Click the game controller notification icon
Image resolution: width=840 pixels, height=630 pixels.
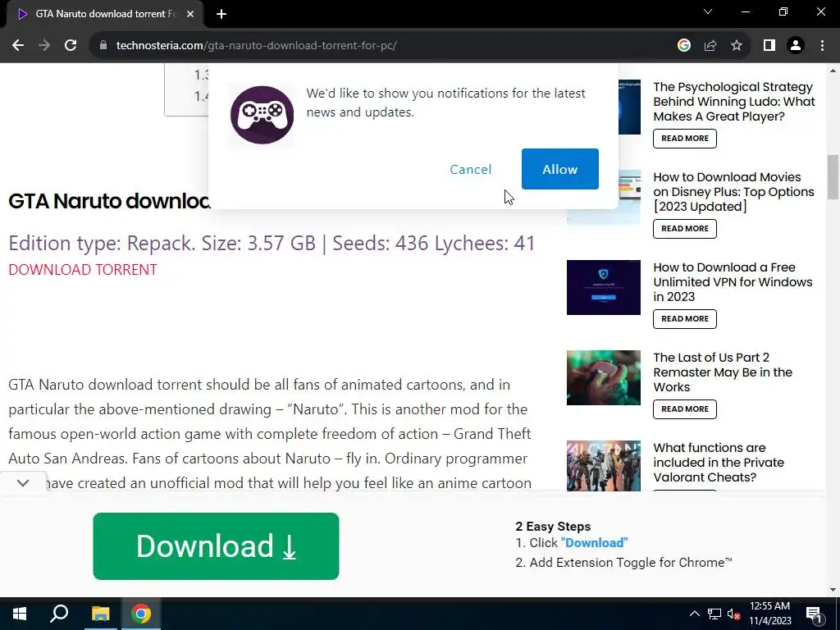(x=262, y=115)
